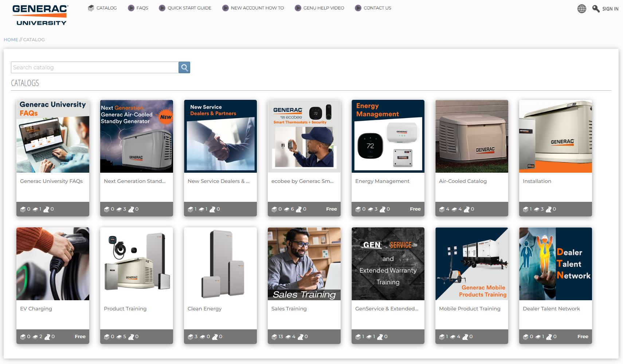The width and height of the screenshot is (623, 364).
Task: Click Free label on EV Charging card
Action: (80, 337)
